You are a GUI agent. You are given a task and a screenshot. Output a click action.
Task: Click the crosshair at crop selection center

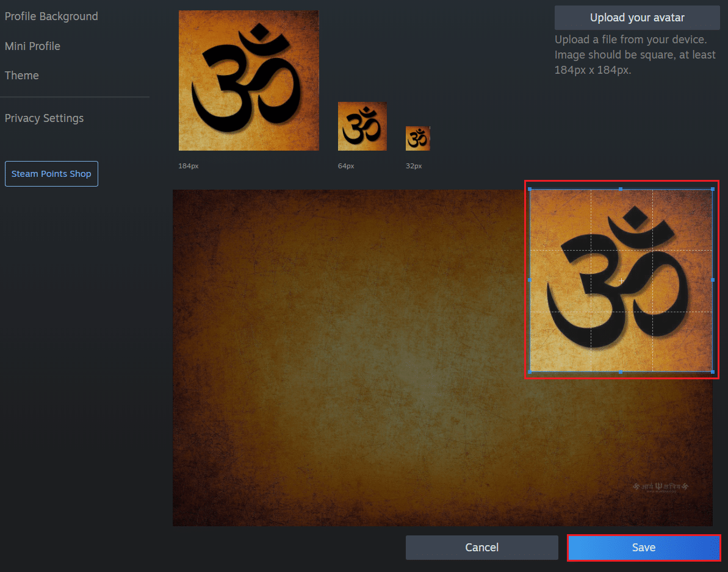pyautogui.click(x=621, y=281)
